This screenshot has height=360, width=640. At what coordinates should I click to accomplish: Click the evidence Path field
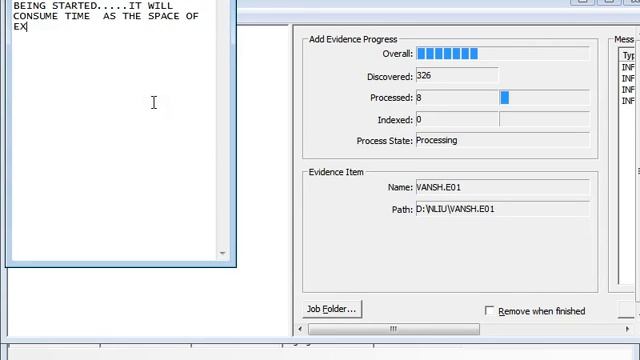pos(502,209)
